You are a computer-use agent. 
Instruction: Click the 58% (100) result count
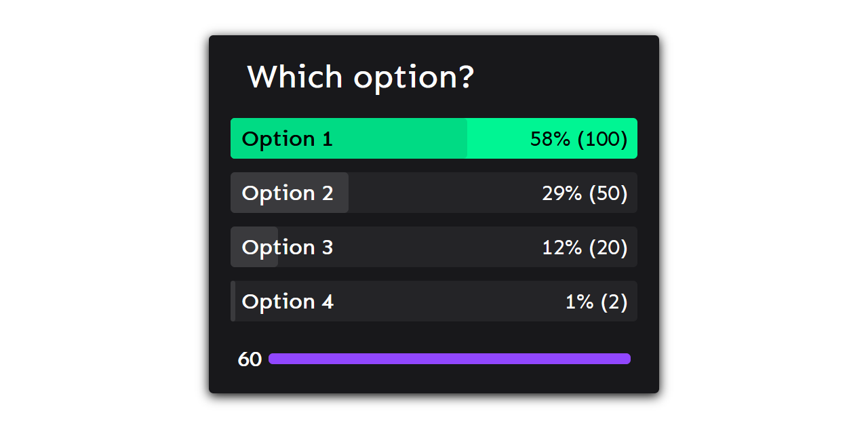pos(578,138)
